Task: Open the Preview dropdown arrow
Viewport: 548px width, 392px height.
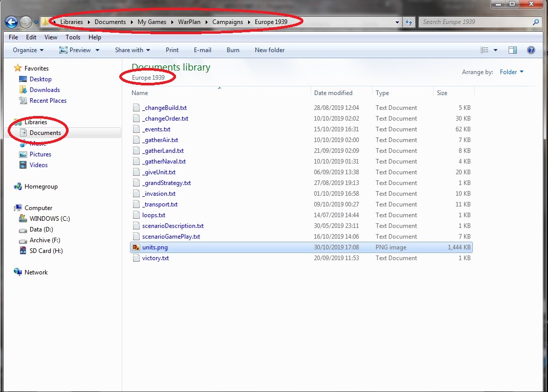Action: click(x=97, y=50)
